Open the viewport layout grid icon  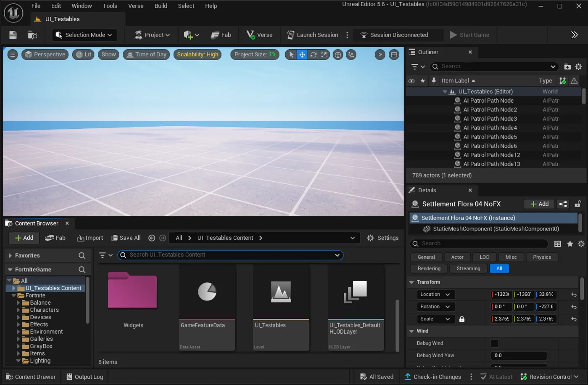coord(394,55)
